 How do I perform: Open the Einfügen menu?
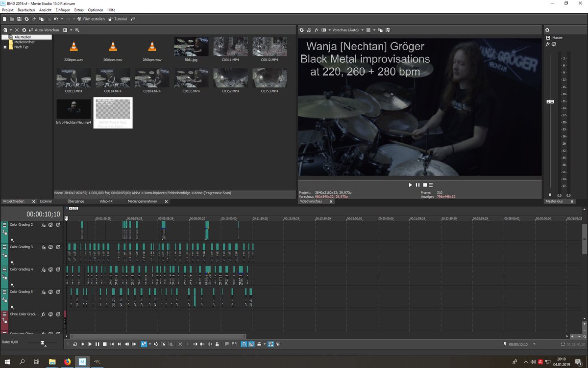(x=63, y=10)
